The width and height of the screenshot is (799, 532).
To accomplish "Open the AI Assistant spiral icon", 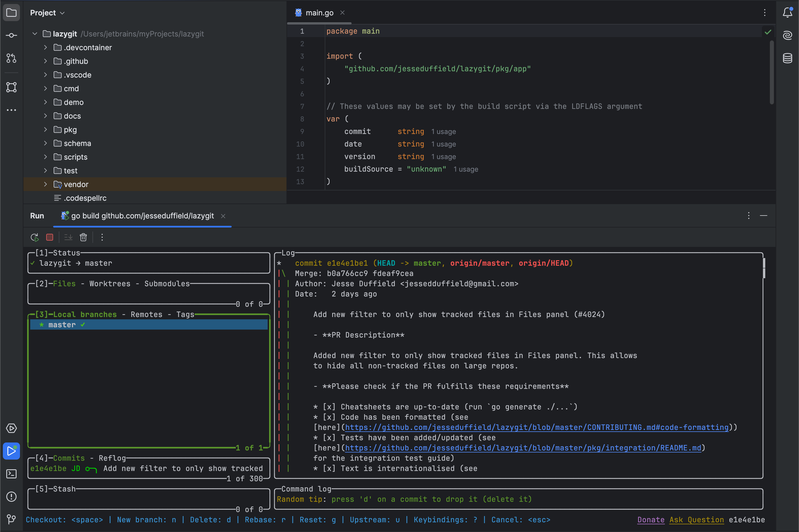I will (788, 35).
